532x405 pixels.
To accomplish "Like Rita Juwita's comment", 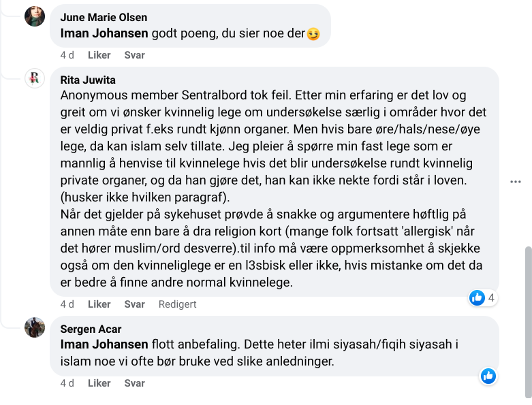I will coord(99,304).
